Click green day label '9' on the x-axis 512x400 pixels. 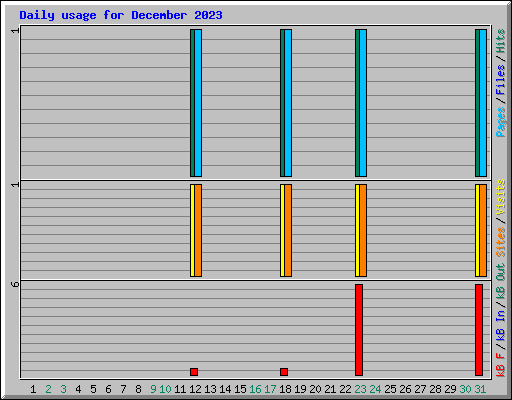[x=153, y=389]
